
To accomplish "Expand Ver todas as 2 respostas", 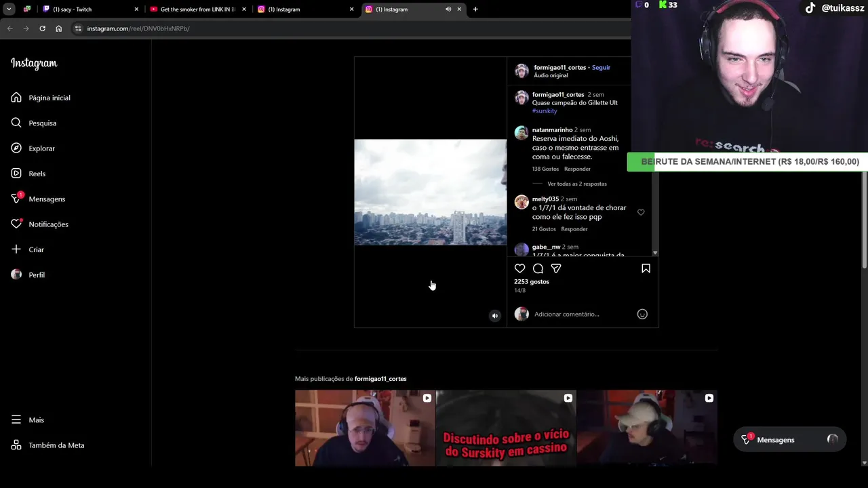I will [x=577, y=184].
